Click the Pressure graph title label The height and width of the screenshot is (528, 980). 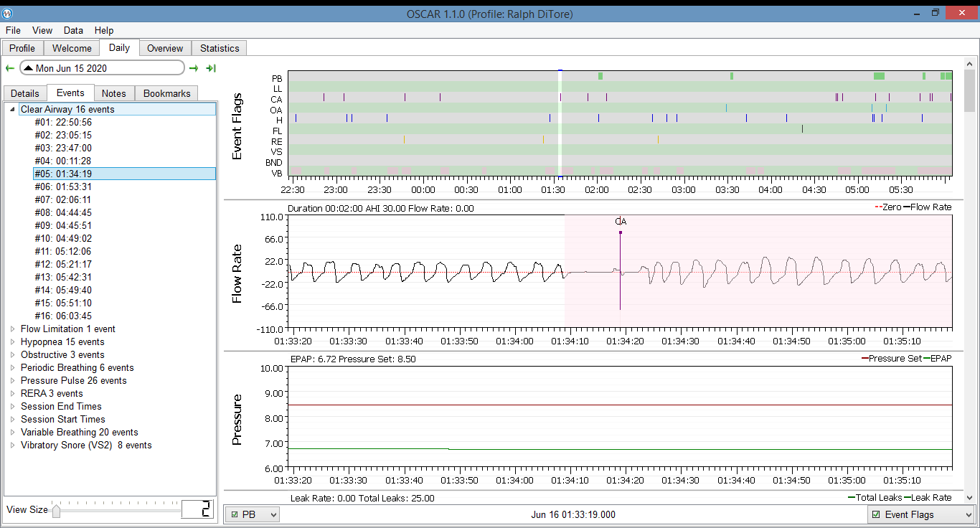[237, 420]
